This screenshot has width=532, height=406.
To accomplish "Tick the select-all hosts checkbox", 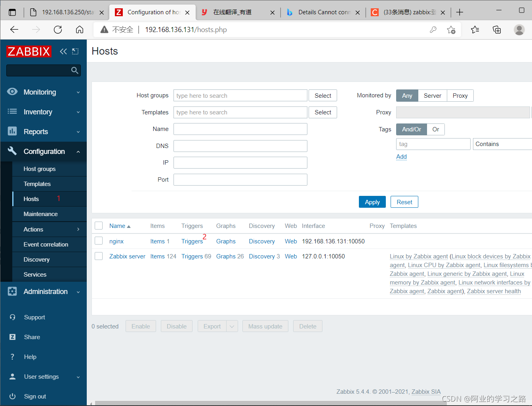I will [x=99, y=226].
